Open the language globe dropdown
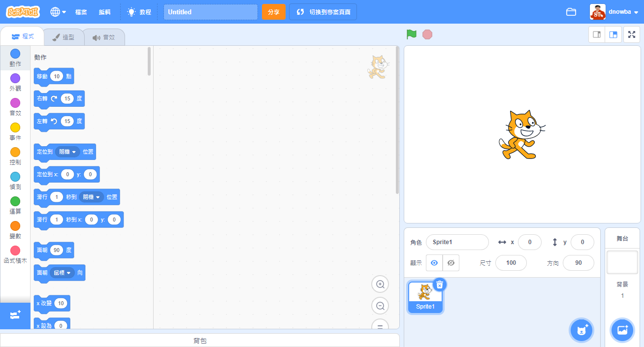Image resolution: width=644 pixels, height=347 pixels. coord(58,12)
